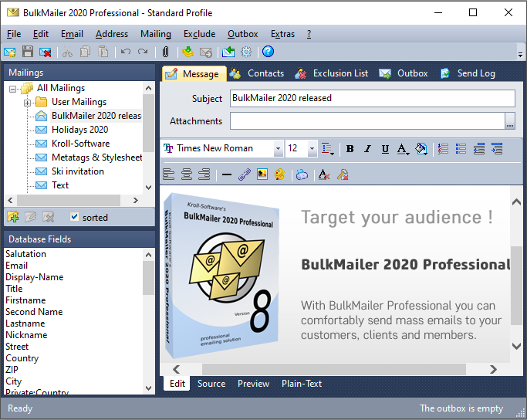527x420 pixels.
Task: Open the font name dropdown
Action: (x=278, y=148)
